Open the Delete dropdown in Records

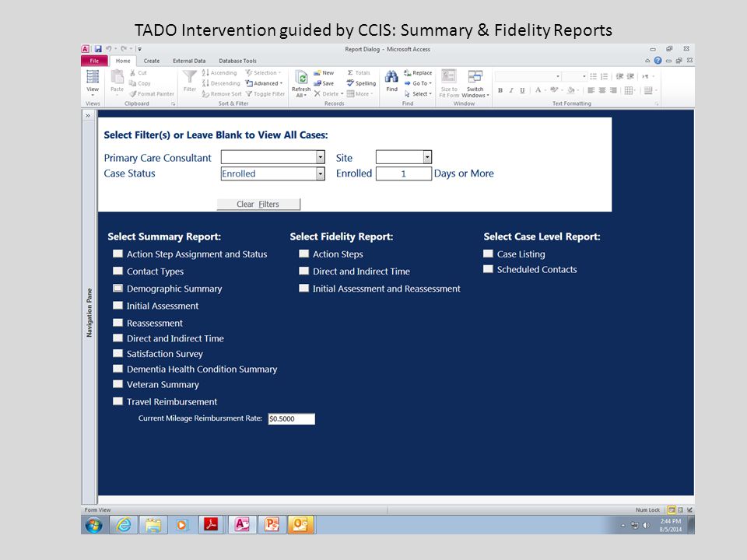pos(328,94)
